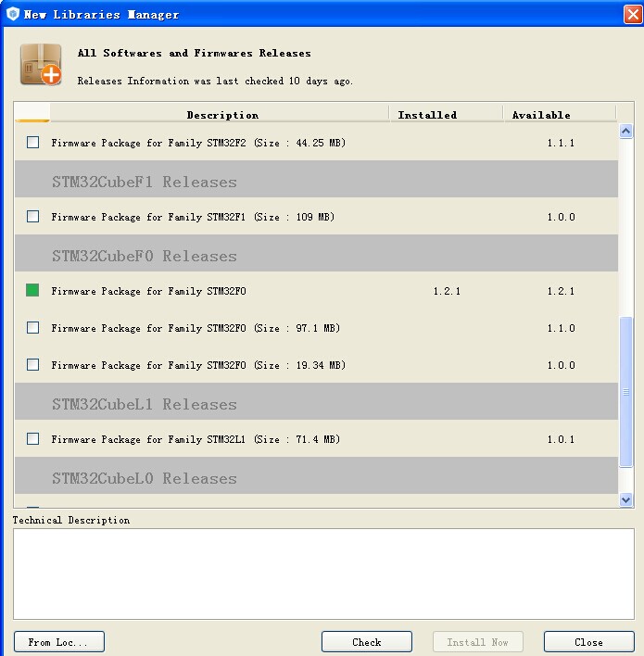
Task: Click available version 1.1.1 for STM32F2
Action: click(561, 143)
